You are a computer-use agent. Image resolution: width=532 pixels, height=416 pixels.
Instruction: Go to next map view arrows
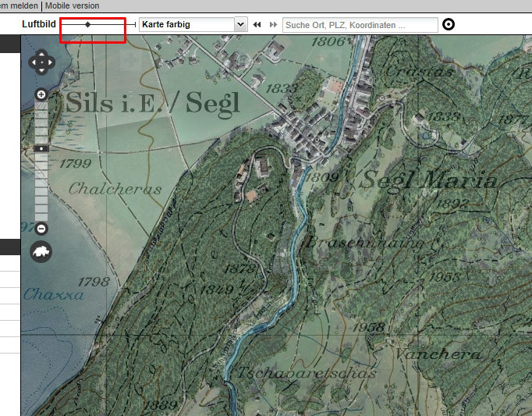tap(273, 25)
